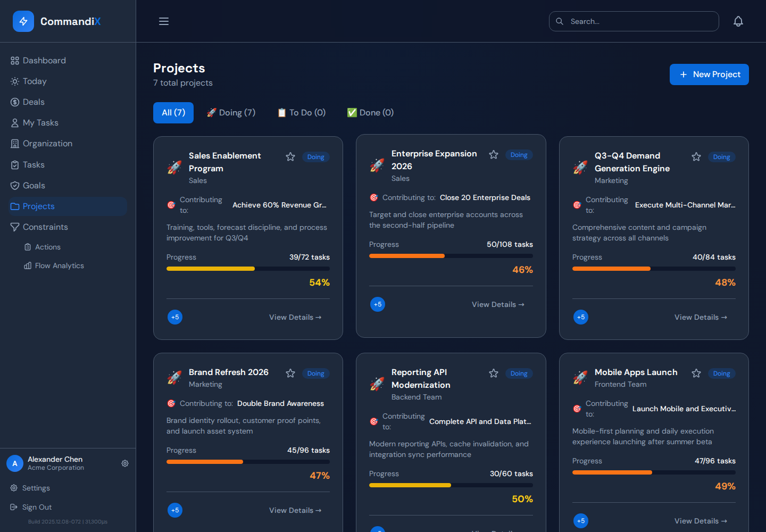Star the Q3-Q4 Demand Generation Engine project

point(696,157)
